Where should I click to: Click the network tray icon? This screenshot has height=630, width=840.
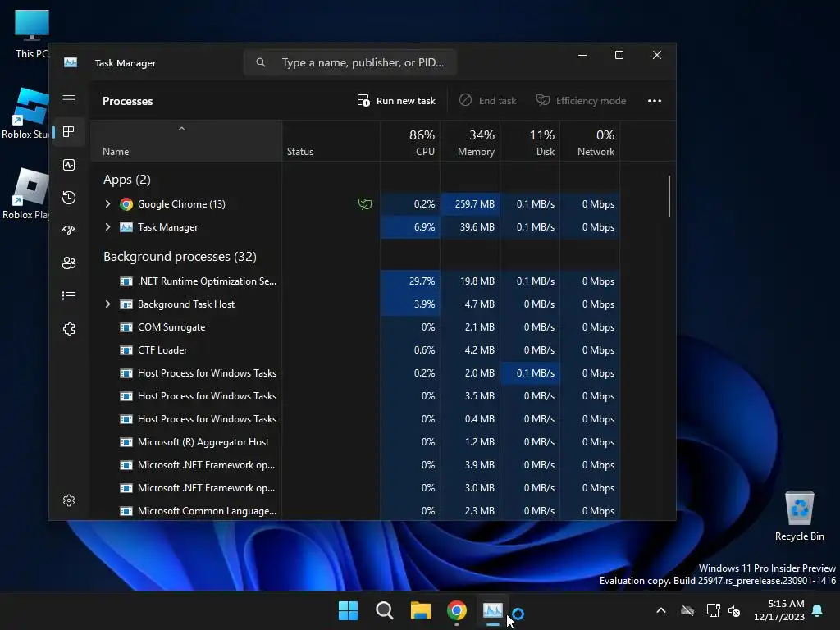(713, 610)
